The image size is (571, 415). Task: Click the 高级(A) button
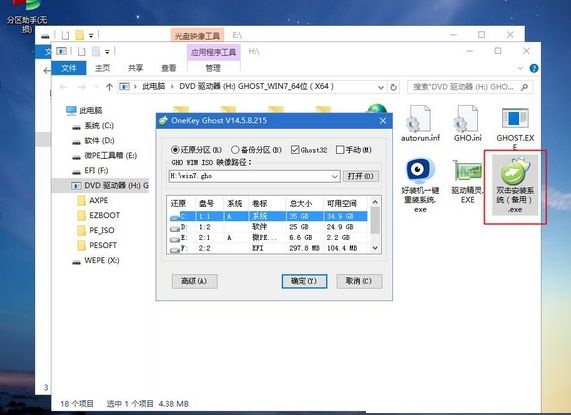194,281
